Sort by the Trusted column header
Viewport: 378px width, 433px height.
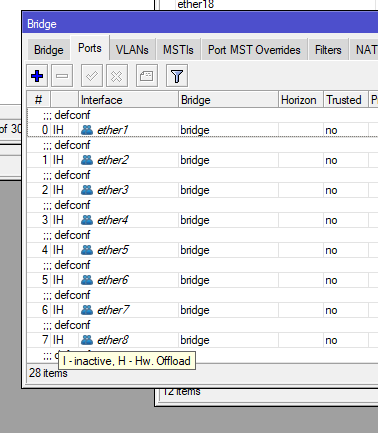tap(346, 100)
